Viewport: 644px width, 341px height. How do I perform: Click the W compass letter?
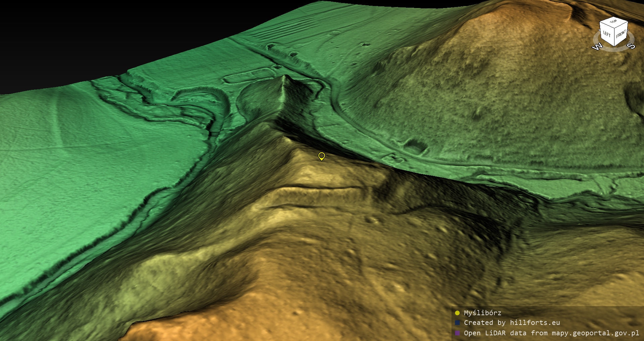pos(597,47)
